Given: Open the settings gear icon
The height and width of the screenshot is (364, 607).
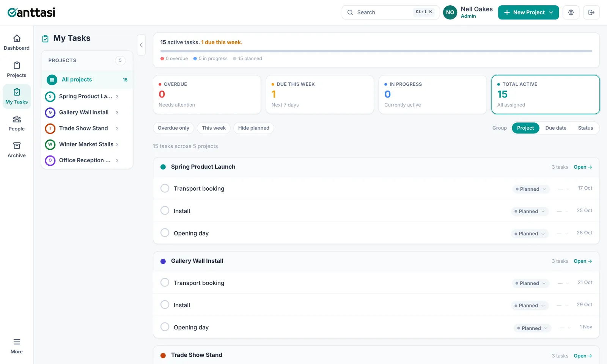Looking at the screenshot, I should pyautogui.click(x=571, y=13).
